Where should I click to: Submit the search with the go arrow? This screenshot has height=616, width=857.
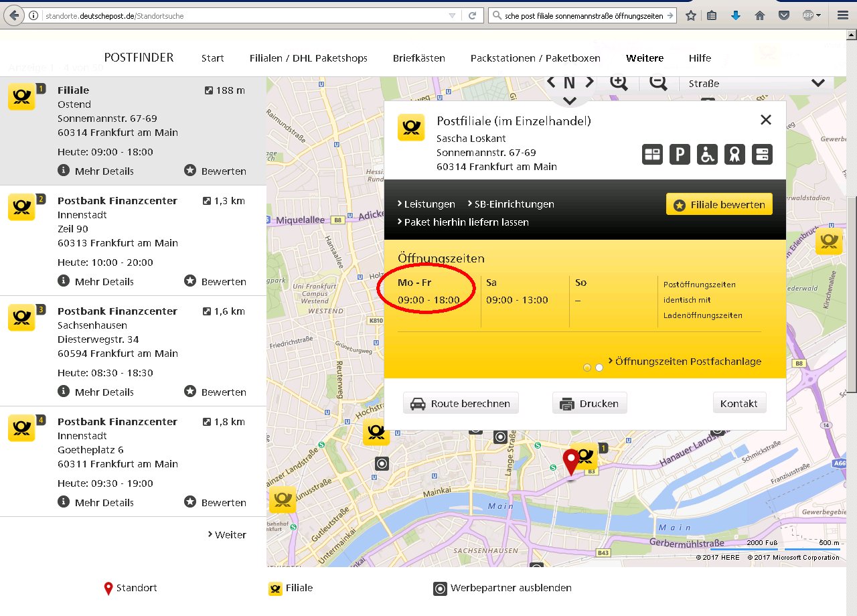point(670,15)
